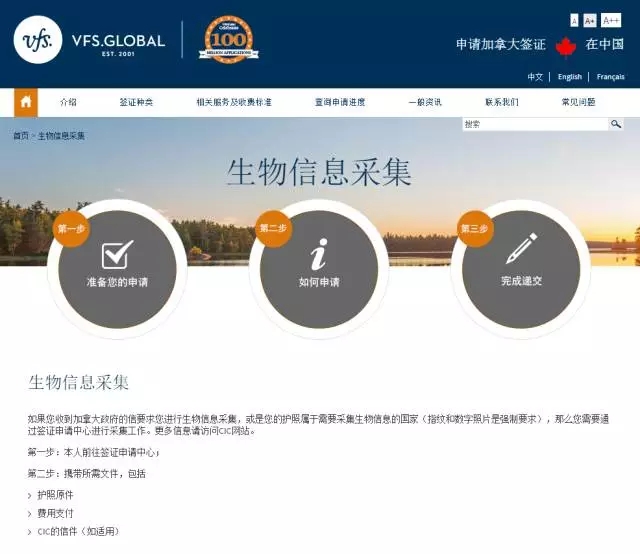Open the 常见问题 menu item
640x554 pixels.
[x=578, y=102]
